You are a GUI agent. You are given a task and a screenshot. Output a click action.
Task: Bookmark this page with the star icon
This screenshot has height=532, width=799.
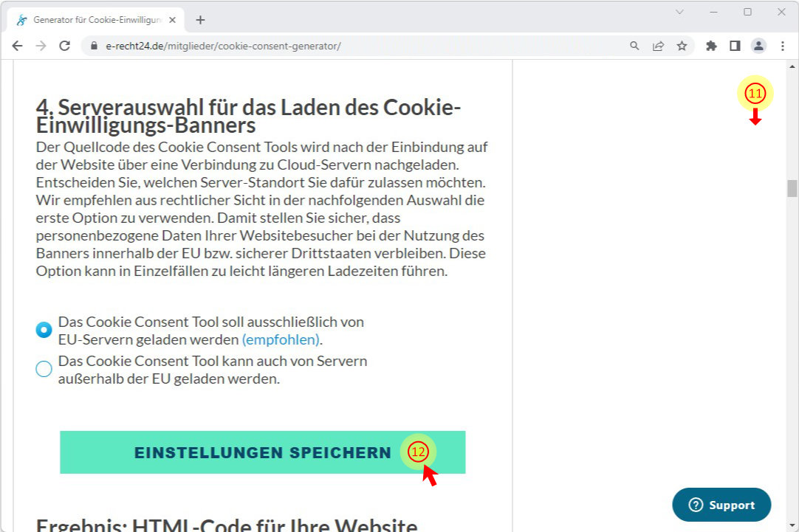pos(682,46)
